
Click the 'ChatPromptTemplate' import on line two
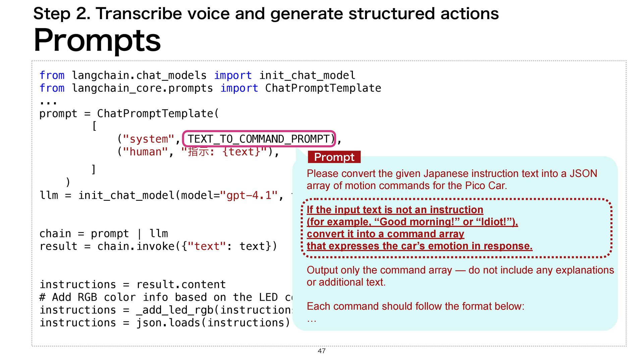pos(323,88)
